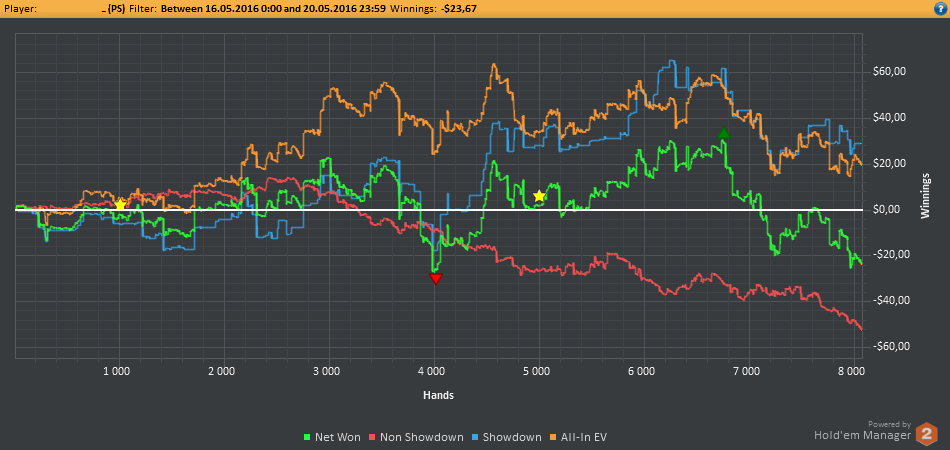The image size is (950, 450).
Task: Click the 7 000 hands axis label
Action: [748, 369]
